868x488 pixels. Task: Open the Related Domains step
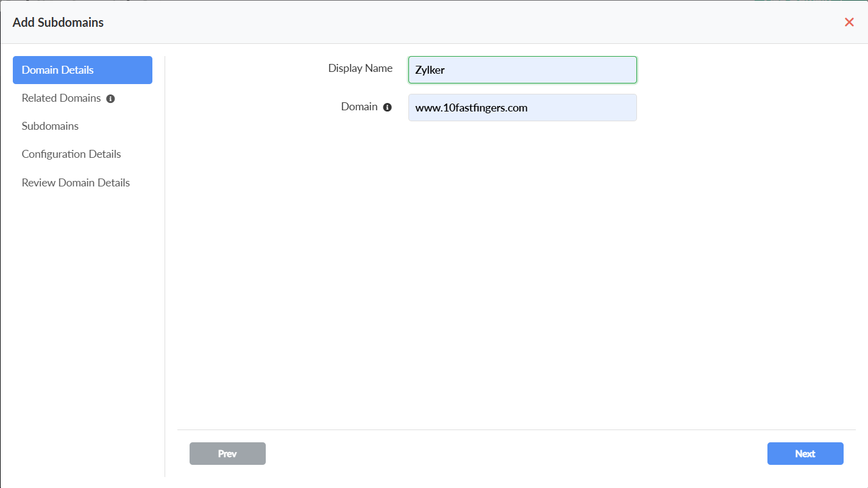tap(61, 98)
